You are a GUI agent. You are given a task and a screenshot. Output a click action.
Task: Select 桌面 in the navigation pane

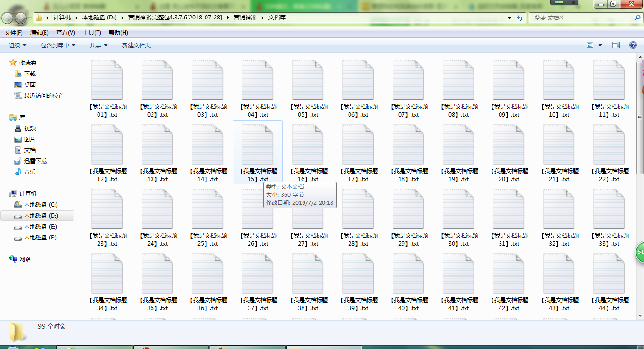point(29,84)
